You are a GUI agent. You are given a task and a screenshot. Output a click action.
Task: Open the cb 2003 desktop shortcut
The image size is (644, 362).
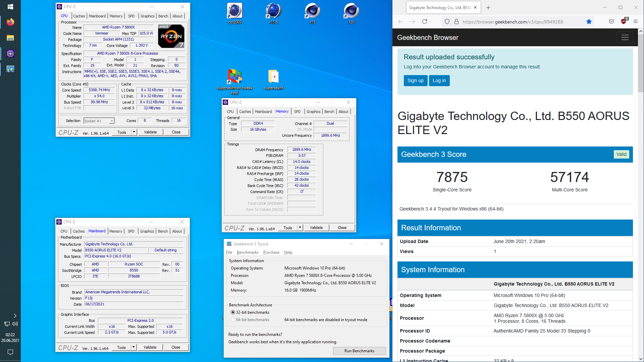tap(235, 13)
